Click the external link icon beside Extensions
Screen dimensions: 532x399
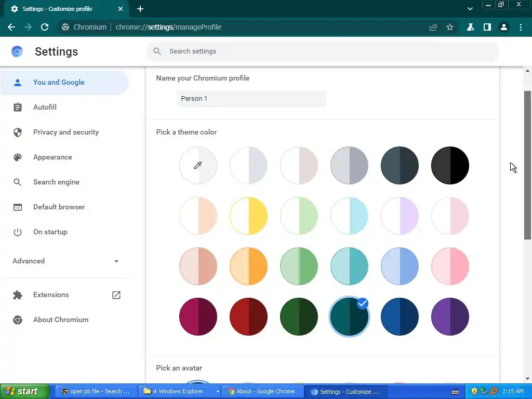coord(116,295)
